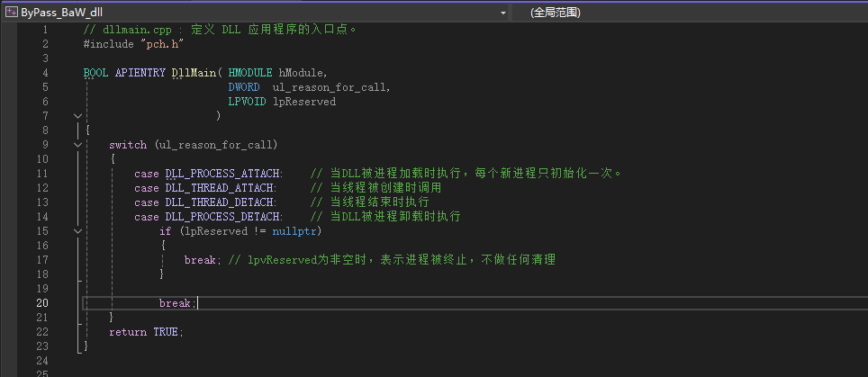Collapse the switch block fold arrow

[x=77, y=144]
